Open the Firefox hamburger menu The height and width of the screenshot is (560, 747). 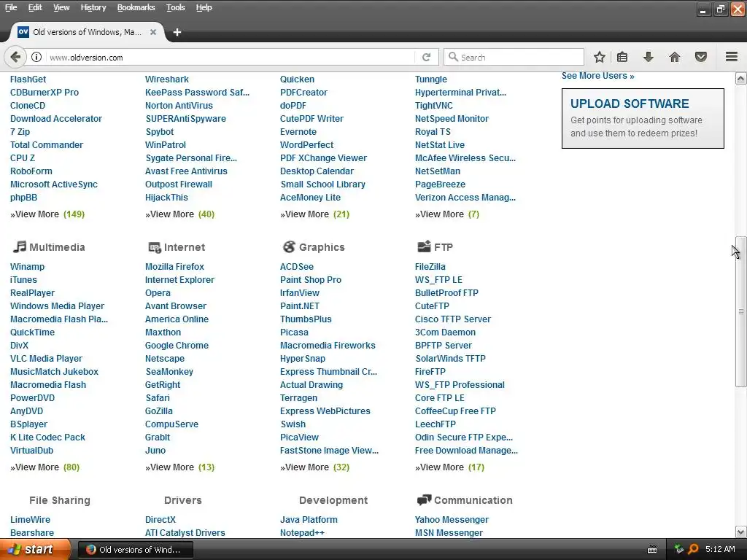[x=732, y=57]
